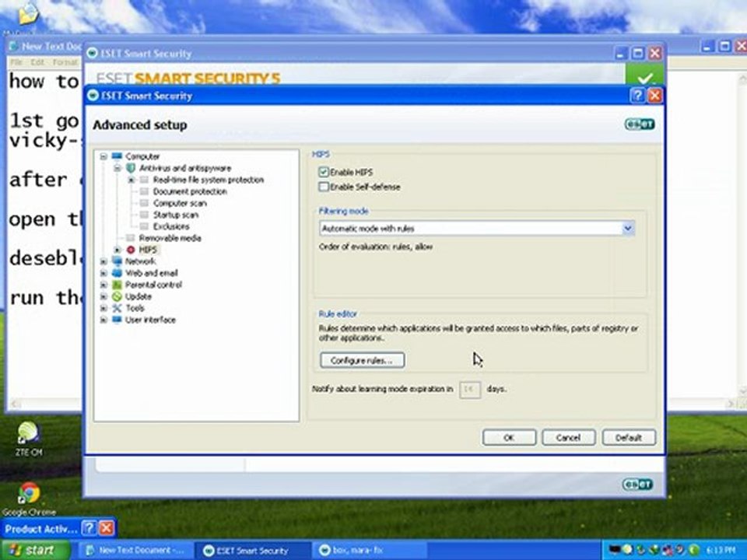Expand the Update tree node
747x560 pixels.
coord(103,296)
